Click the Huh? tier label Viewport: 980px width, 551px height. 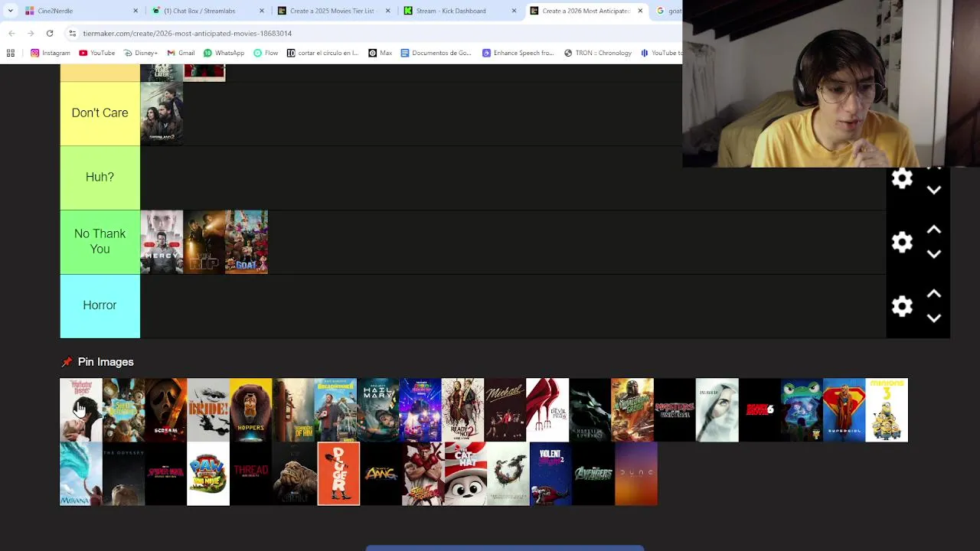click(x=100, y=178)
